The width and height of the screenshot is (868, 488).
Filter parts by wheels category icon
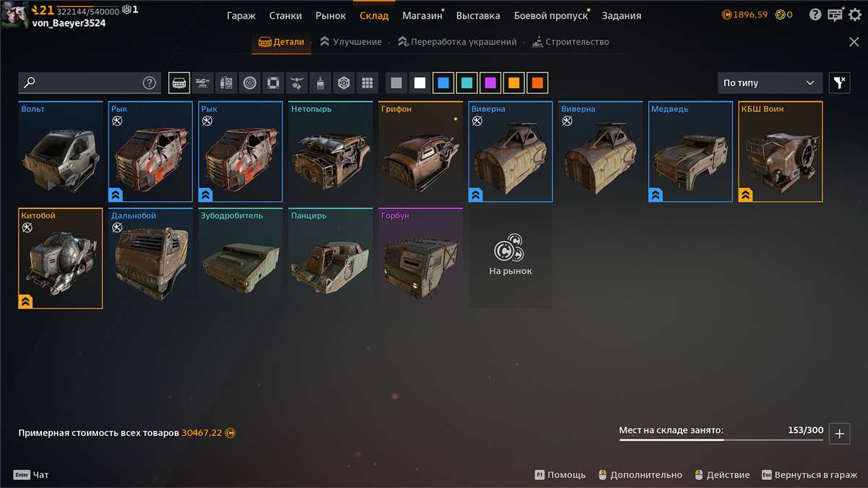tap(250, 83)
